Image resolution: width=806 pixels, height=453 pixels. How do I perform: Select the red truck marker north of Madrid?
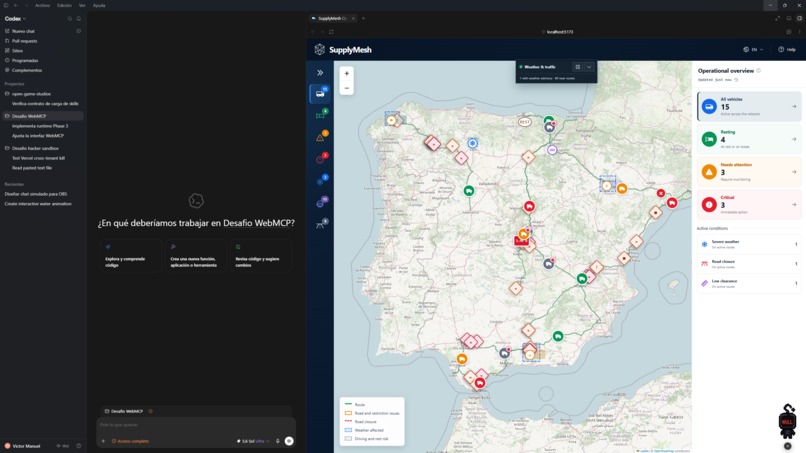[x=529, y=206]
